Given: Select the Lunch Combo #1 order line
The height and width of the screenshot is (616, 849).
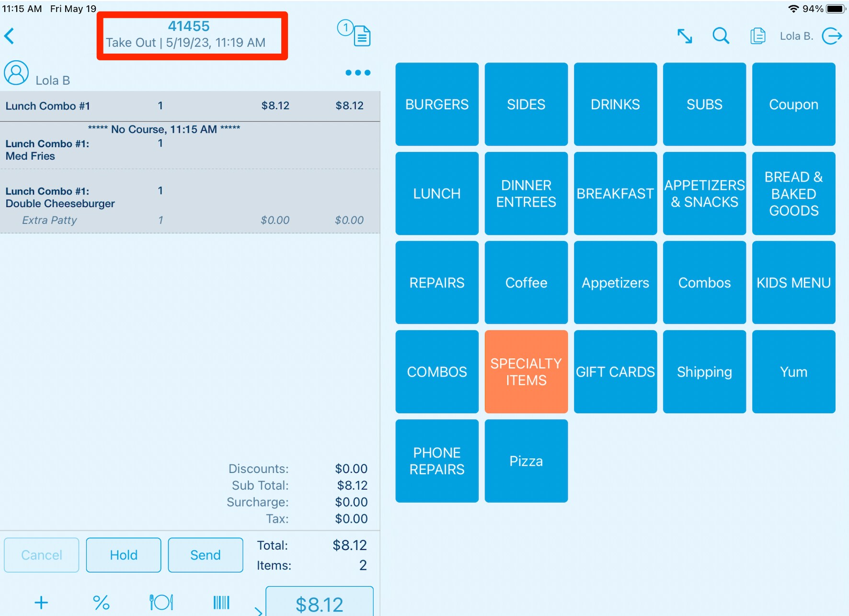Looking at the screenshot, I should [x=190, y=106].
